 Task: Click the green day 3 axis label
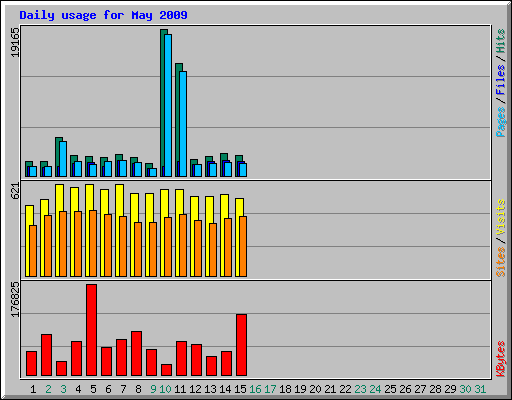[63, 389]
